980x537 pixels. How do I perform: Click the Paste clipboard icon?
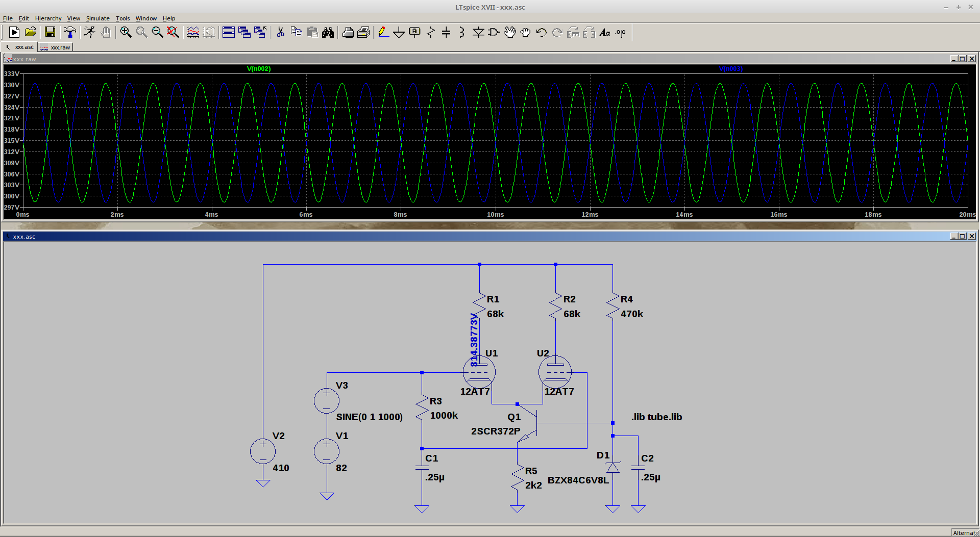coord(312,32)
